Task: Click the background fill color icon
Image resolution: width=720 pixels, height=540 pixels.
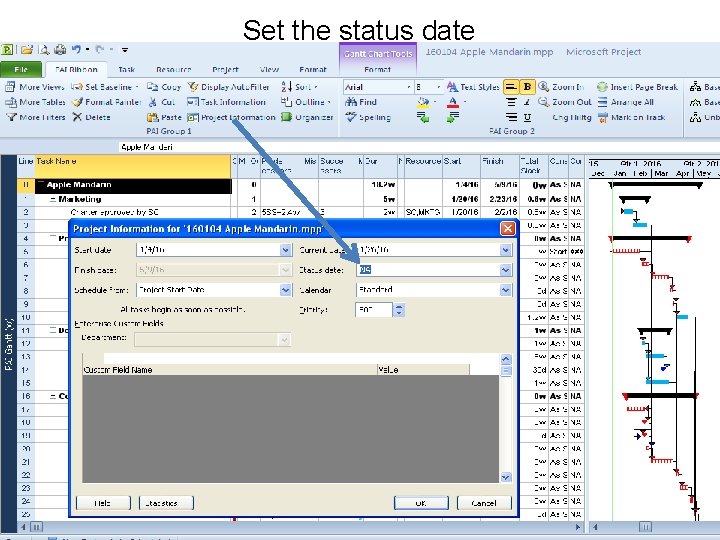Action: [x=423, y=102]
